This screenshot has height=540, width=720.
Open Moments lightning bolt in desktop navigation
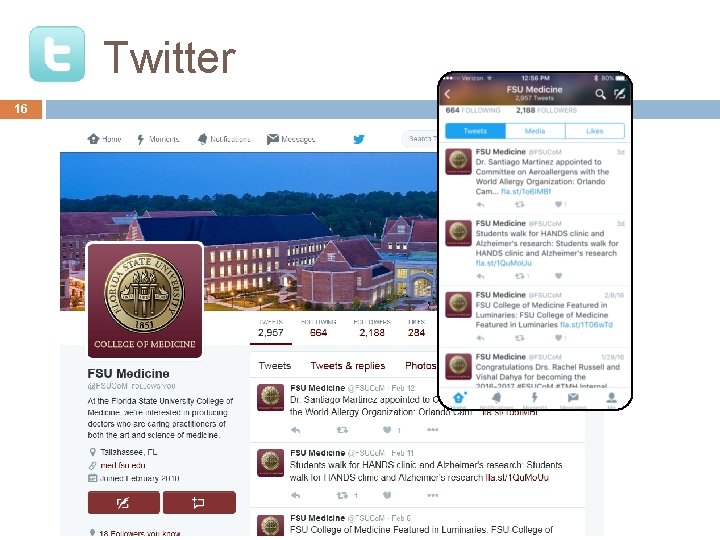[141, 139]
